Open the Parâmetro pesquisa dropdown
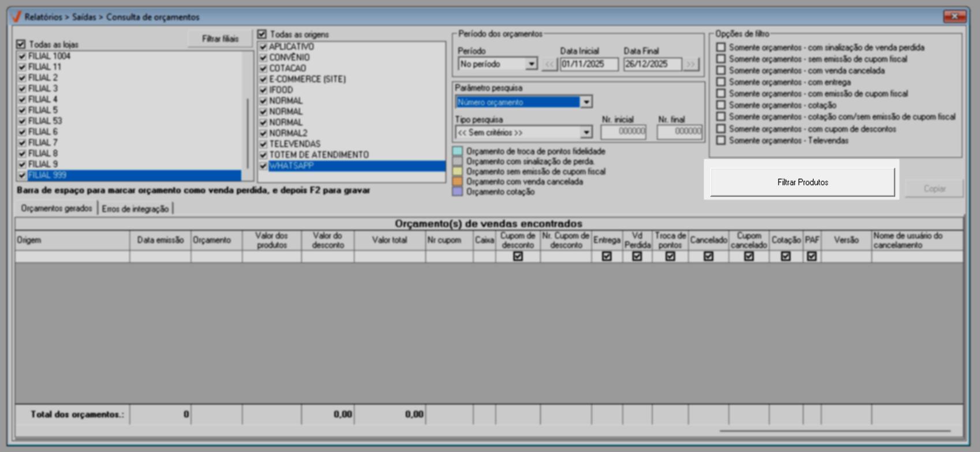980x452 pixels. point(586,103)
